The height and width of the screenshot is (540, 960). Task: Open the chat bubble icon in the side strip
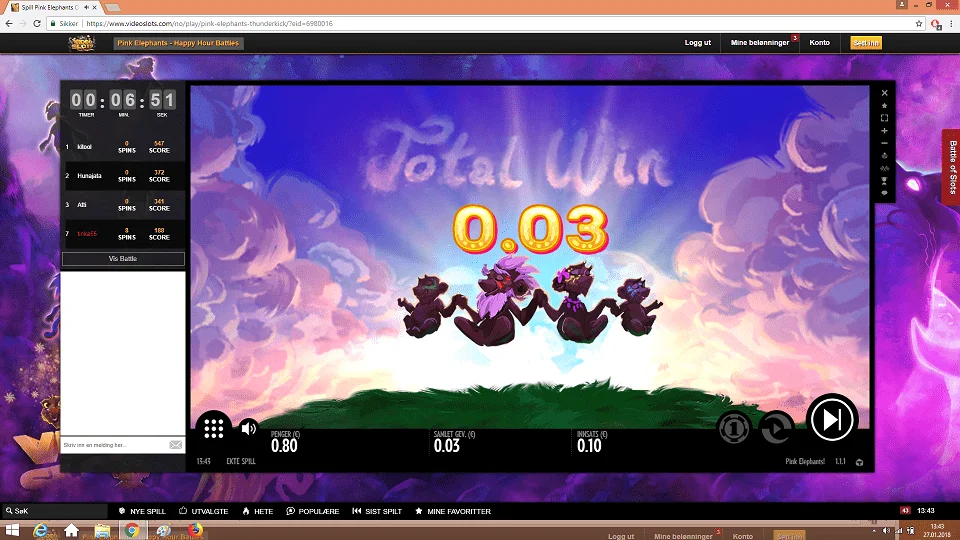(x=884, y=193)
